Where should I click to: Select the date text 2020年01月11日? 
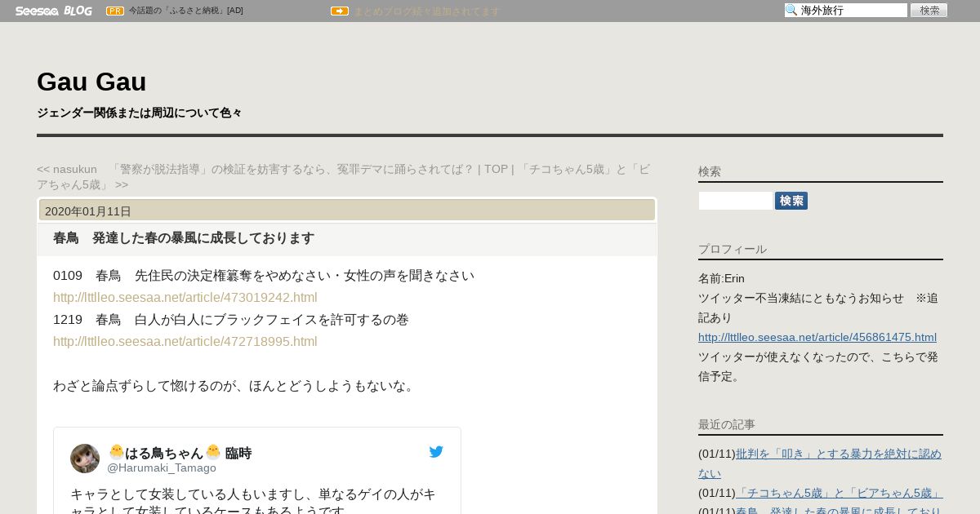[x=88, y=211]
